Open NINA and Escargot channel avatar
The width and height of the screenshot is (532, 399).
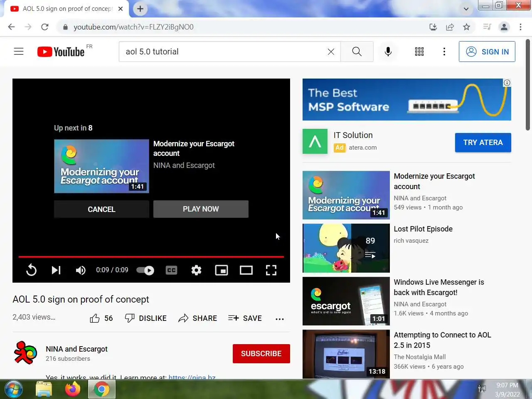point(25,353)
